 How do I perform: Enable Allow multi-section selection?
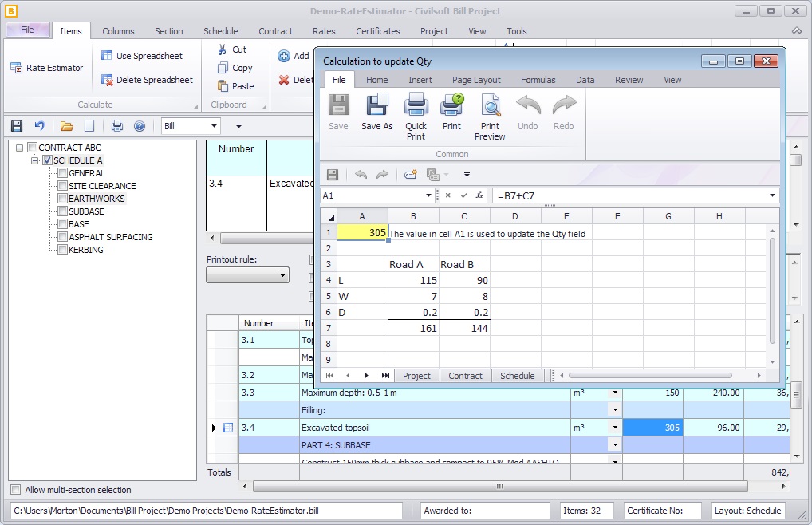click(14, 490)
